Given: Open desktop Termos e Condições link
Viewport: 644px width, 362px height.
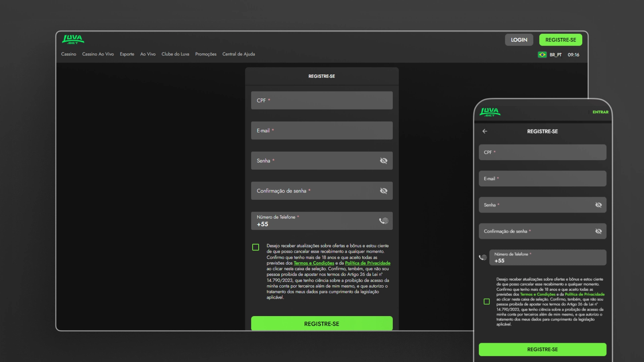Looking at the screenshot, I should [314, 263].
